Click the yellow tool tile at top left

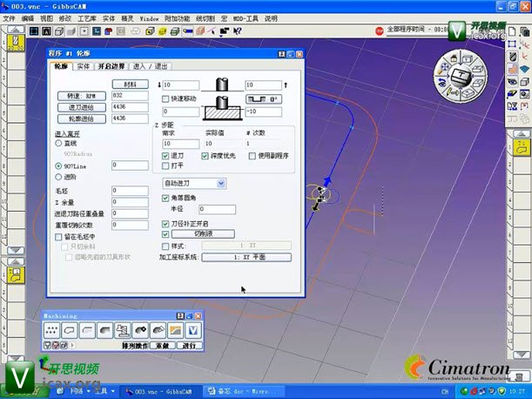(x=15, y=44)
